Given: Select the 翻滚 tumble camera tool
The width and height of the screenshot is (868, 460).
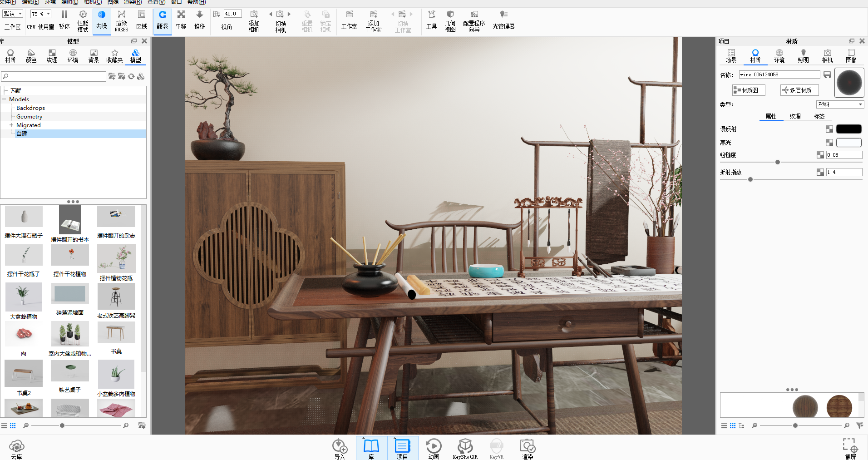Looking at the screenshot, I should 163,21.
